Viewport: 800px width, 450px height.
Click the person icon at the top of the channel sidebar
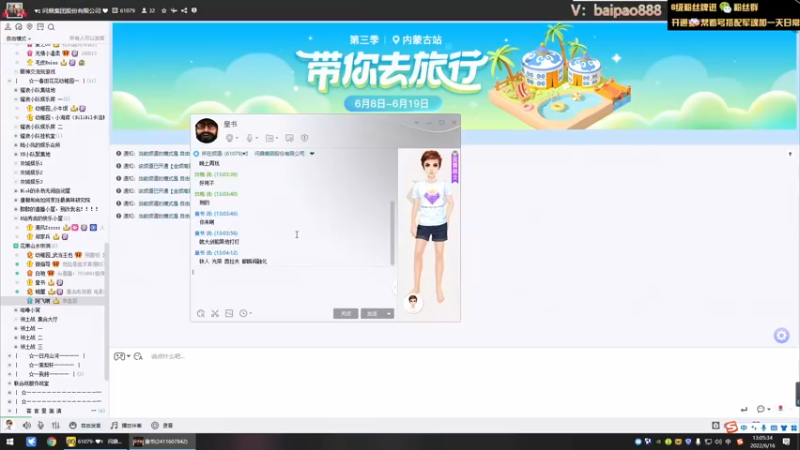coord(8,27)
